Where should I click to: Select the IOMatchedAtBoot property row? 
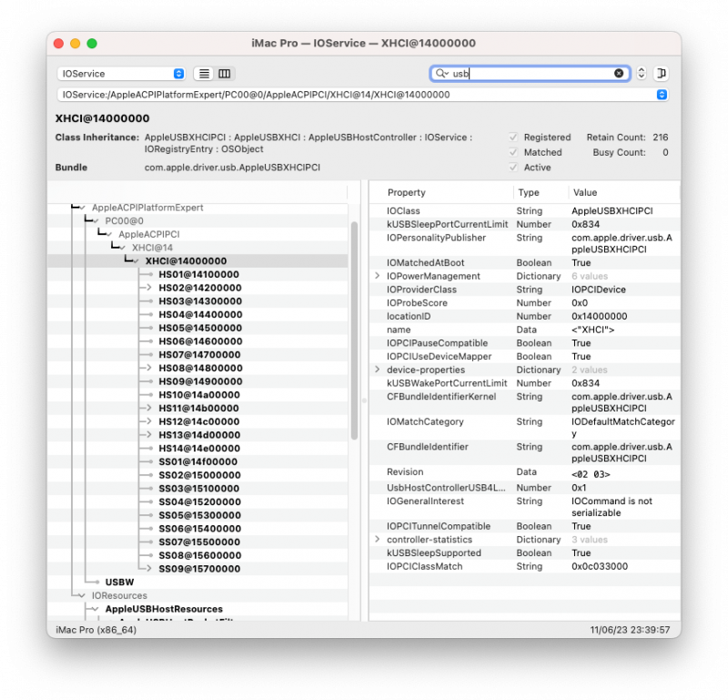click(x=525, y=263)
